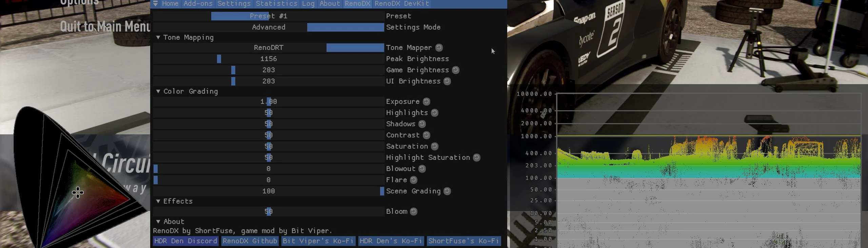Viewport: 868px width, 248px height.
Task: Reset Bloom effect setting
Action: point(414,211)
